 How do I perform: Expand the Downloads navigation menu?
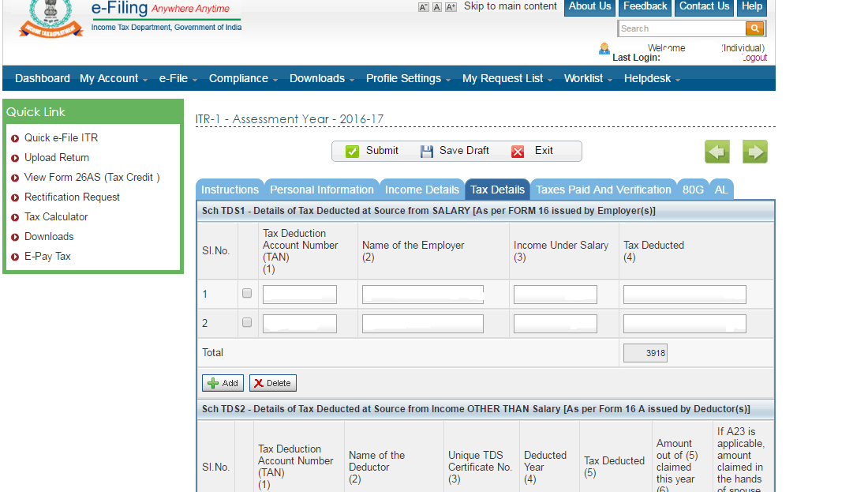(318, 78)
